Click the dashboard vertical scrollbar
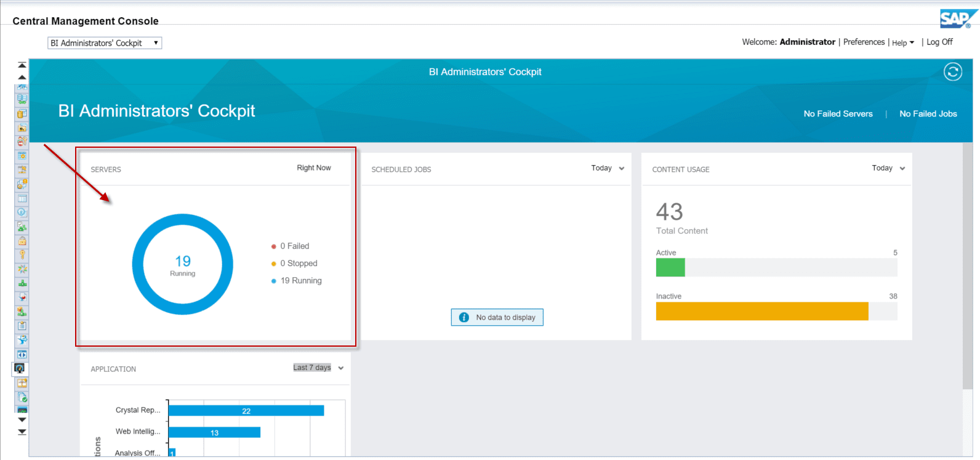Screen dimensions: 980x460 968,266
